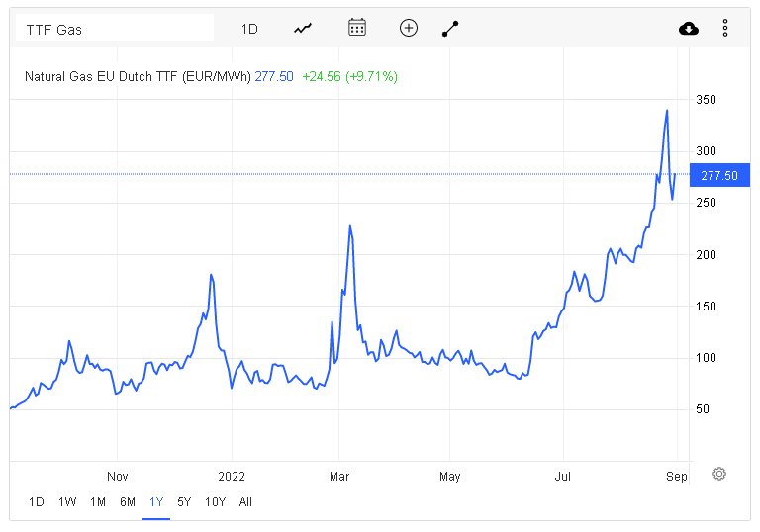Click the Natural Gas EU Dutch TTF title

click(138, 76)
